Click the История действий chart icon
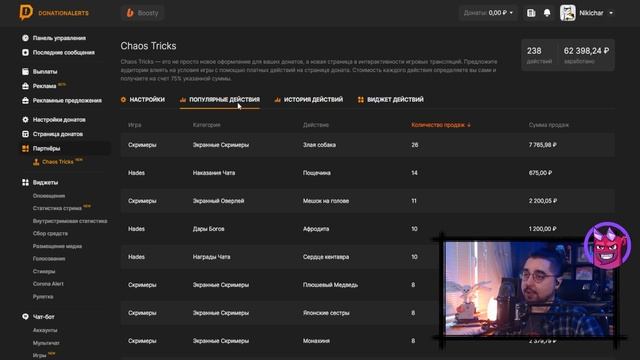Image resolution: width=640 pixels, height=360 pixels. pyautogui.click(x=278, y=100)
